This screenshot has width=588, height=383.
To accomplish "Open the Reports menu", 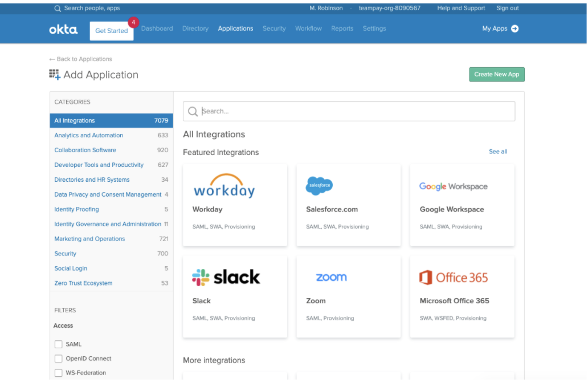I will [x=342, y=28].
